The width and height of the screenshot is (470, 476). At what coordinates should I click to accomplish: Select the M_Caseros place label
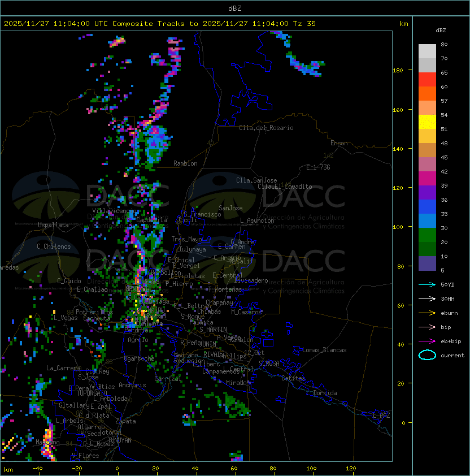[246, 312]
